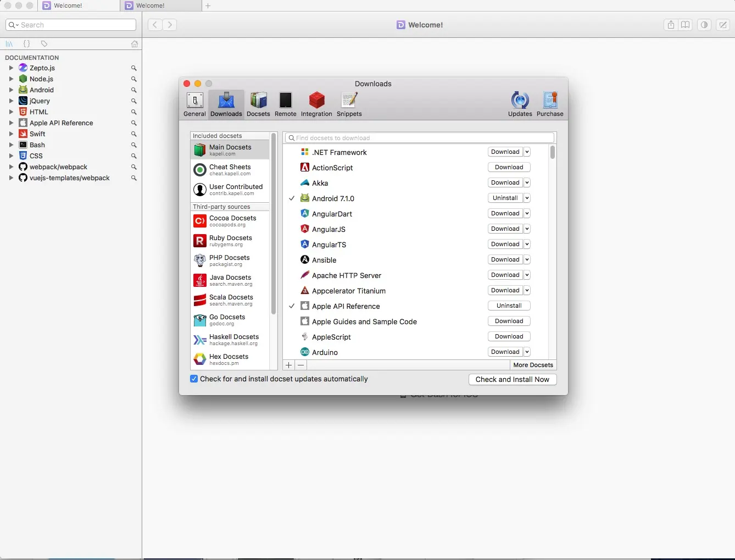Toggle automatic docset updates checkbox

coord(194,379)
